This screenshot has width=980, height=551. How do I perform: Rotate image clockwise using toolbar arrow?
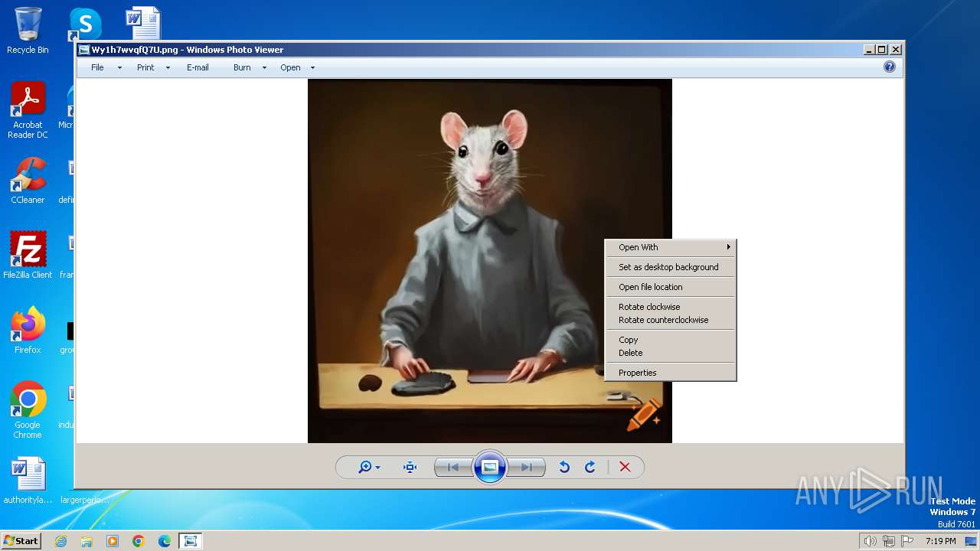[590, 467]
